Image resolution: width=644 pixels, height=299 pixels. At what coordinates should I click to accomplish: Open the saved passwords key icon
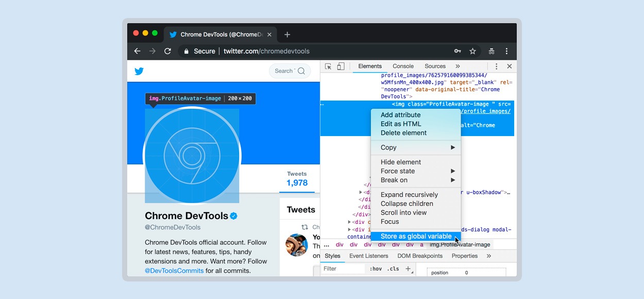coord(457,51)
